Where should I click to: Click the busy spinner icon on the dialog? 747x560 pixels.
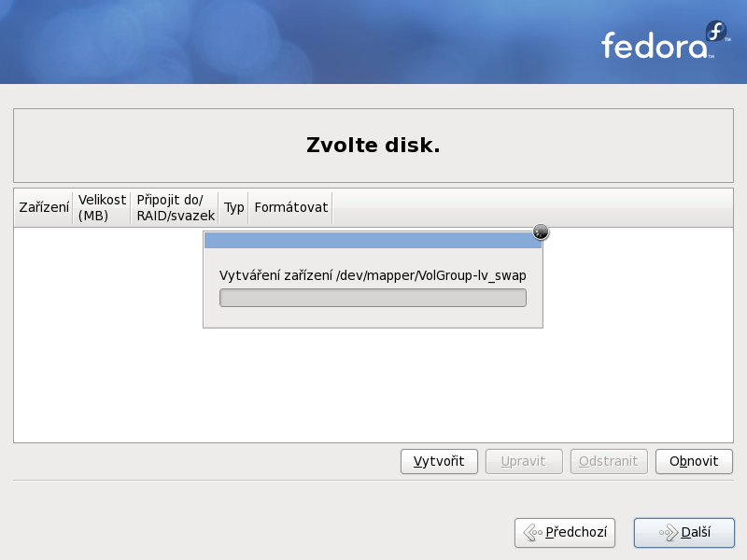(541, 231)
